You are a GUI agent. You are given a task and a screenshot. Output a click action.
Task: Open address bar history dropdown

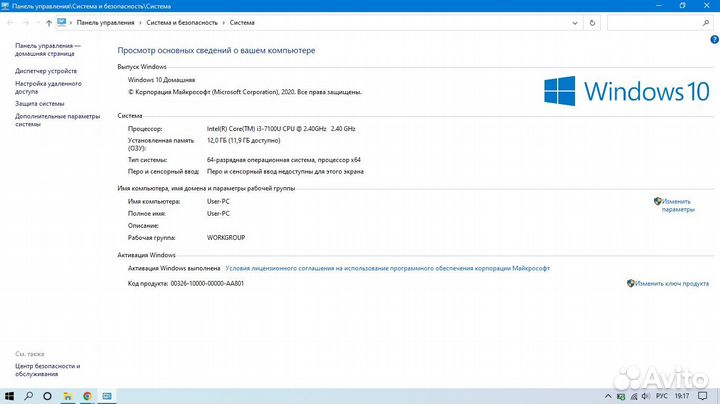pos(575,22)
